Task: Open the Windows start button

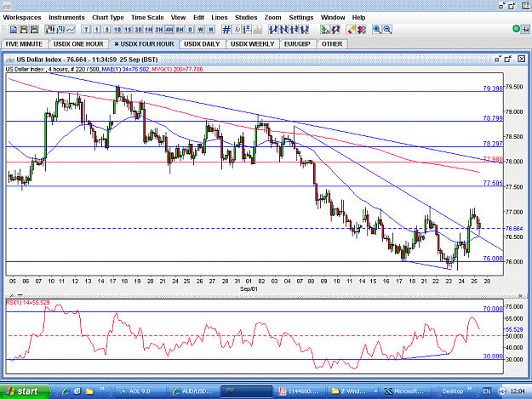Action: click(24, 391)
